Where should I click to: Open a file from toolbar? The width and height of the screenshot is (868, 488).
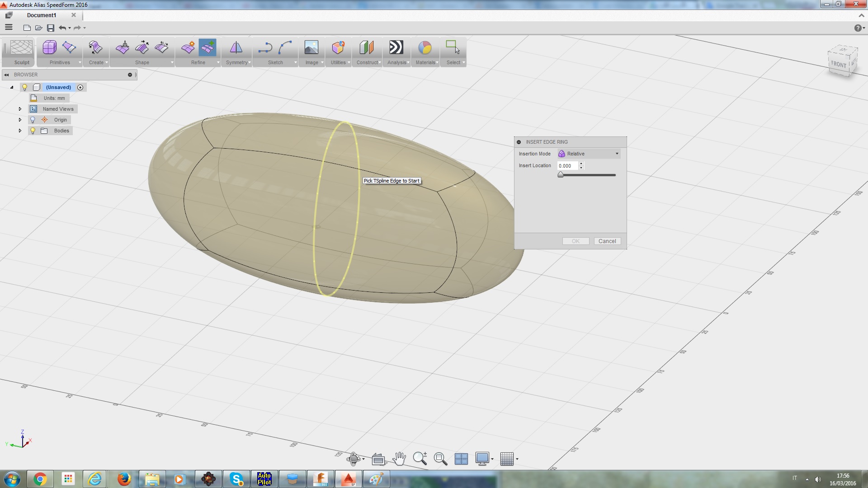pos(39,28)
